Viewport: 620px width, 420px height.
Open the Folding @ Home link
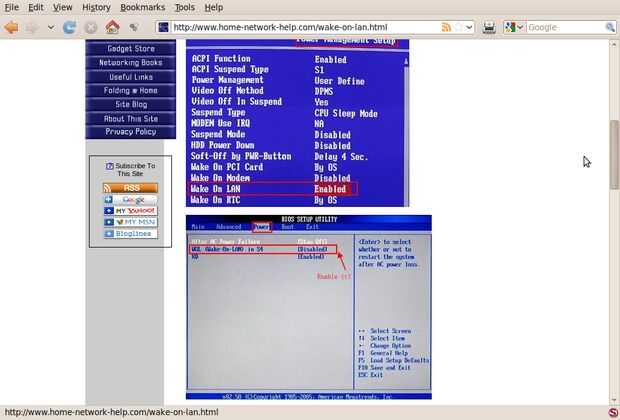click(x=131, y=91)
